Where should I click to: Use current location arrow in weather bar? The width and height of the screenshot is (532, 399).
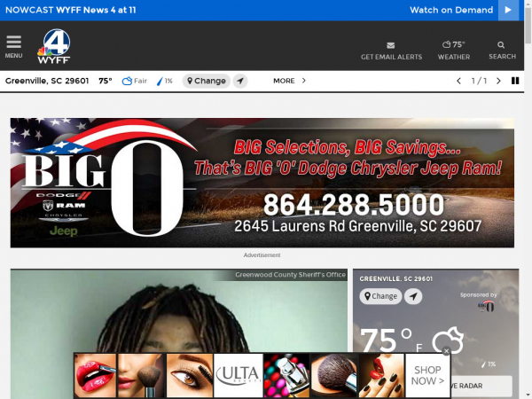[240, 81]
